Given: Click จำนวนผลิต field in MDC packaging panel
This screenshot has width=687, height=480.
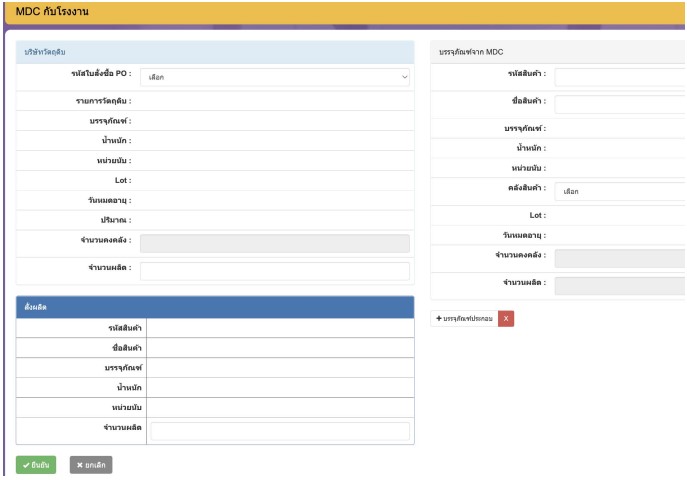Looking at the screenshot, I should coord(620,286).
